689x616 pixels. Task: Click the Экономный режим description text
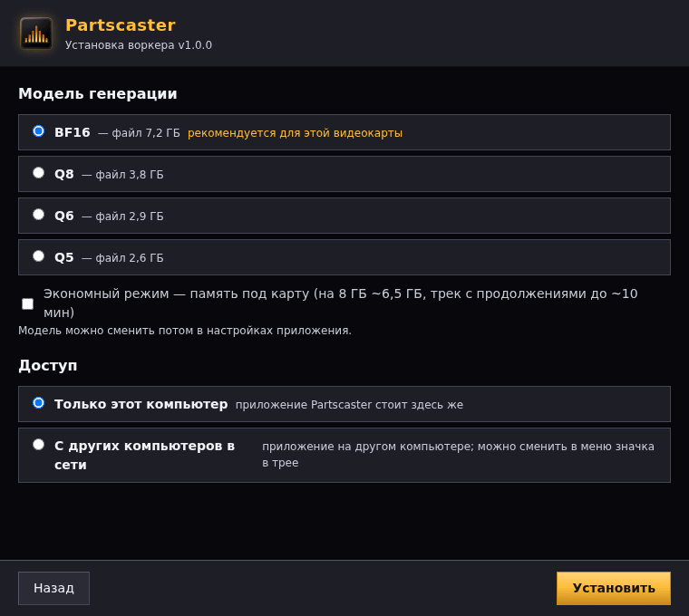point(341,303)
